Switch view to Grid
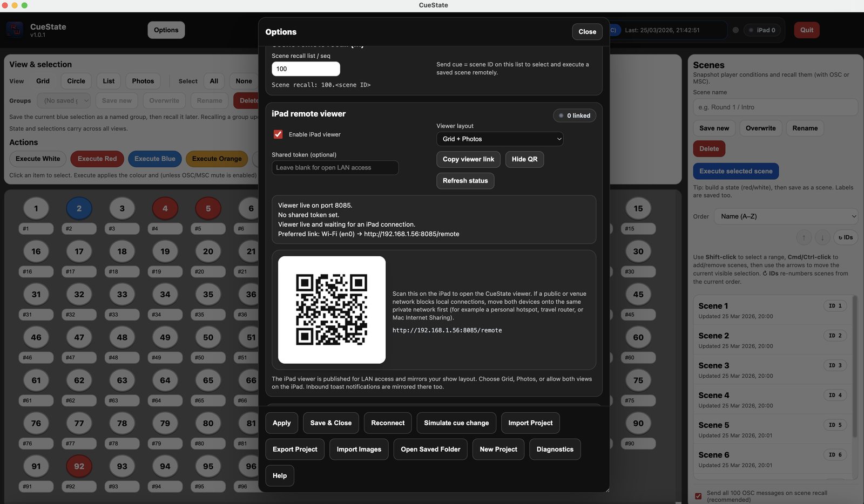The height and width of the screenshot is (504, 864). pos(43,81)
